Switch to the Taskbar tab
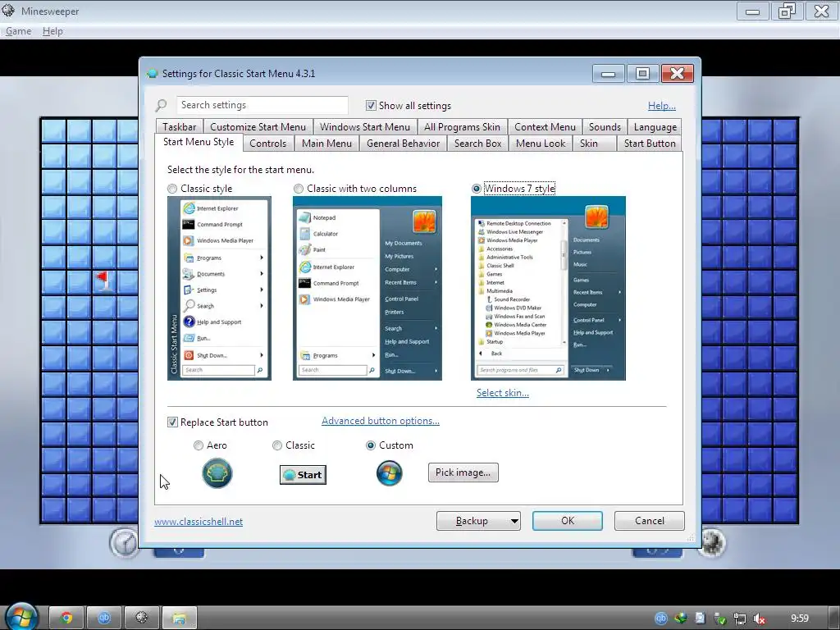The height and width of the screenshot is (630, 840). (x=180, y=127)
